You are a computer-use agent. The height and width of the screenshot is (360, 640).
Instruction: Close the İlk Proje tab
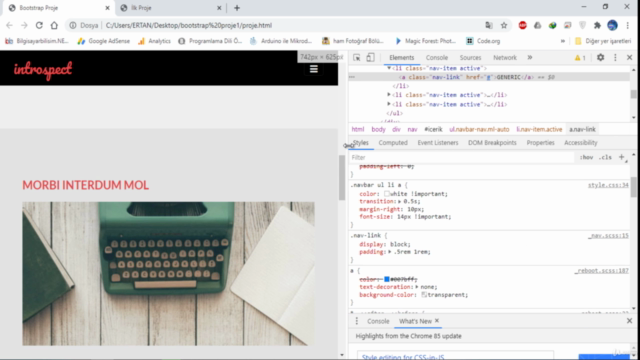(x=219, y=8)
